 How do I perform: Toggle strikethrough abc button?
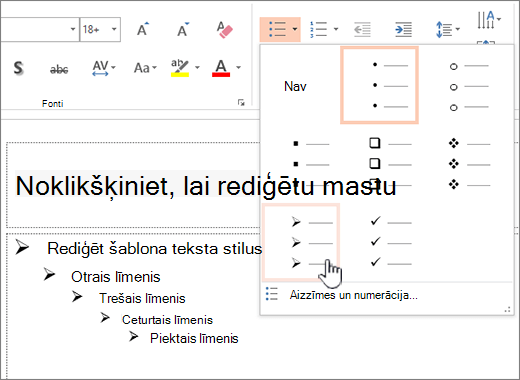click(59, 69)
